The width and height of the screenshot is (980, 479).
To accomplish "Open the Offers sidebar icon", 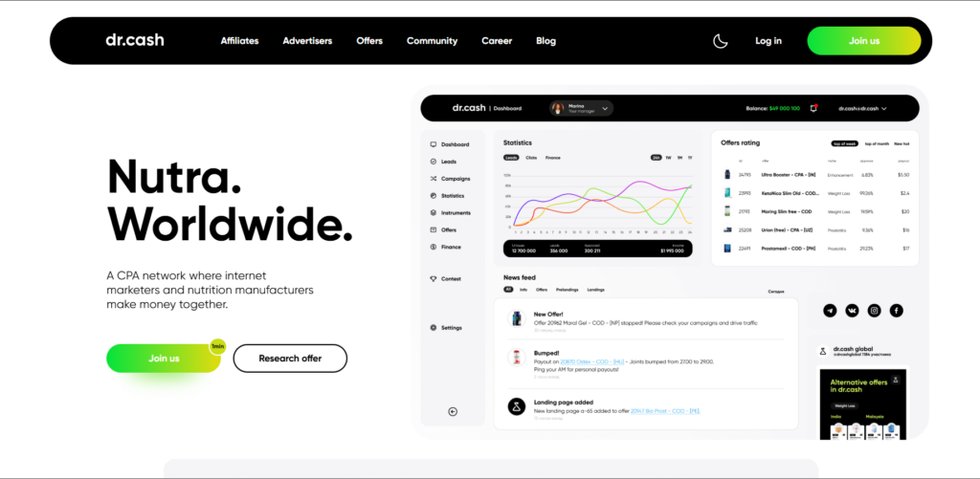I will coord(434,229).
